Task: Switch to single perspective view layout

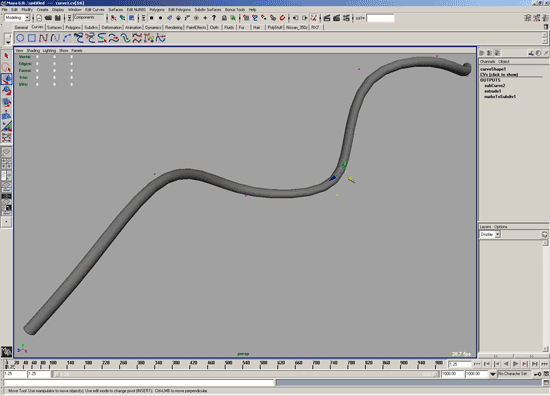Action: pyautogui.click(x=6, y=152)
